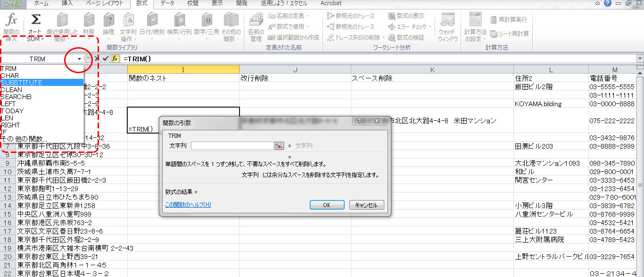Select SUBSTITUTE from the function list
644x277 pixels.
(22, 83)
